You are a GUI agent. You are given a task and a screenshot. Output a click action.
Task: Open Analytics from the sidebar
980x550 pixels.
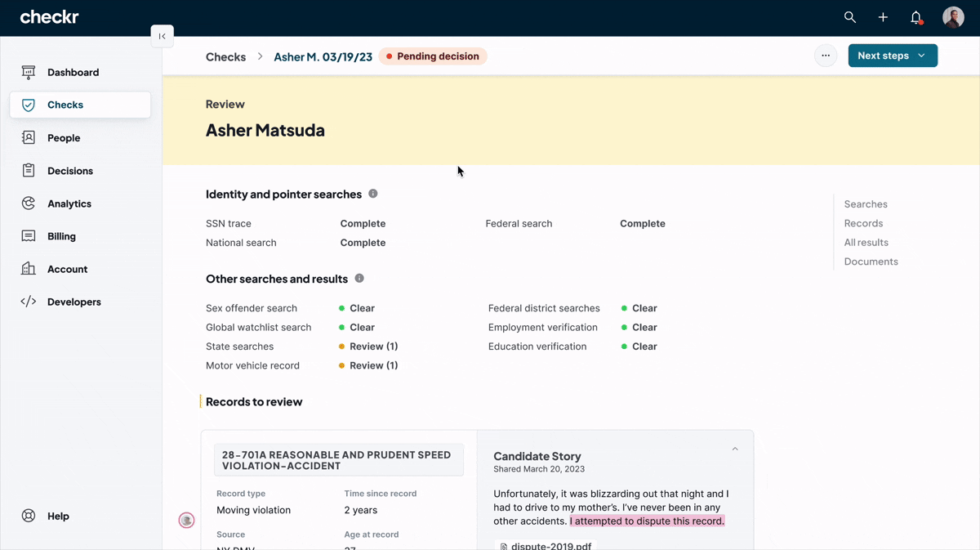pos(69,203)
